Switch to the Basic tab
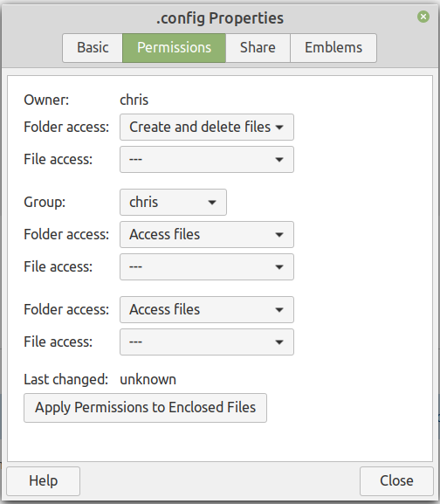 click(93, 47)
